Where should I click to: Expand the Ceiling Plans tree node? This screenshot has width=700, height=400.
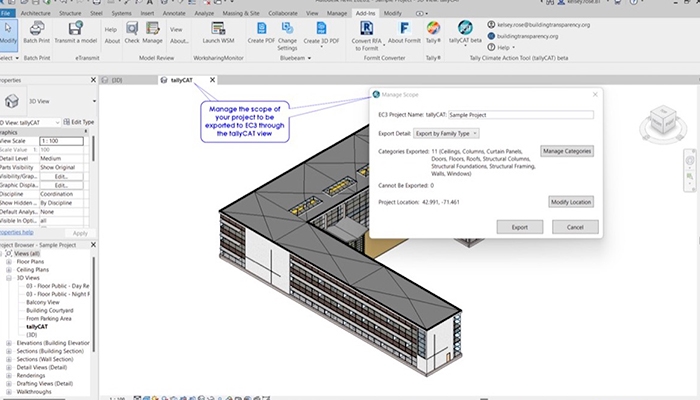tap(9, 271)
